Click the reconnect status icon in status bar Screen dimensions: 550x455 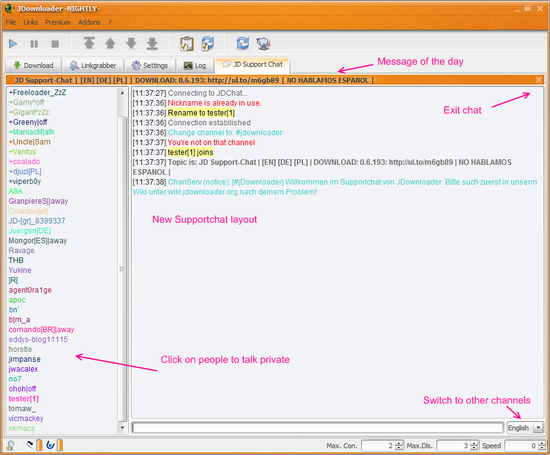click(51, 445)
